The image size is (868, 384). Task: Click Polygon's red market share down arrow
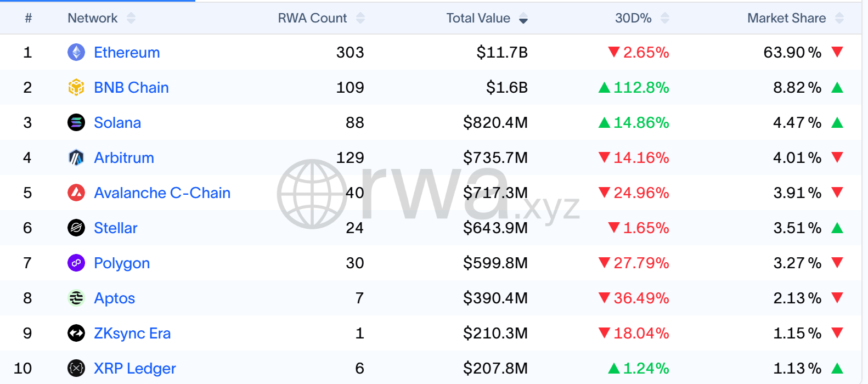tap(837, 263)
